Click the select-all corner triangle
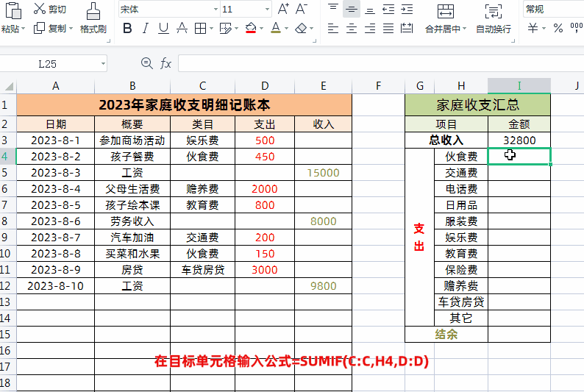This screenshot has height=392, width=584. point(9,86)
